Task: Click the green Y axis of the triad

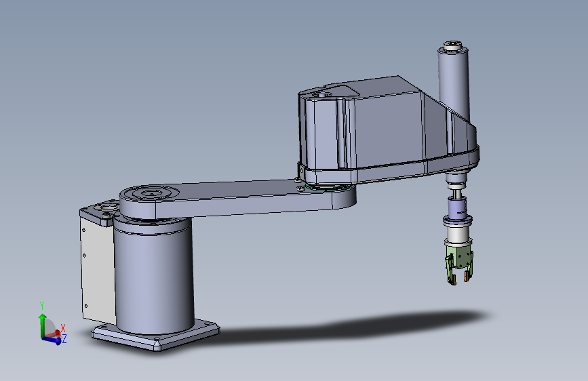Action: click(x=42, y=325)
